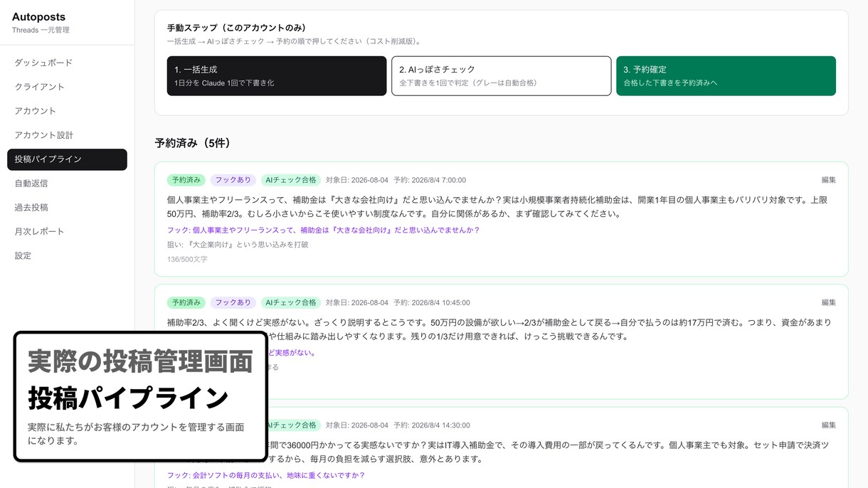
Task: Click 編集 on the 7:00:00 scheduled post
Action: tap(828, 181)
